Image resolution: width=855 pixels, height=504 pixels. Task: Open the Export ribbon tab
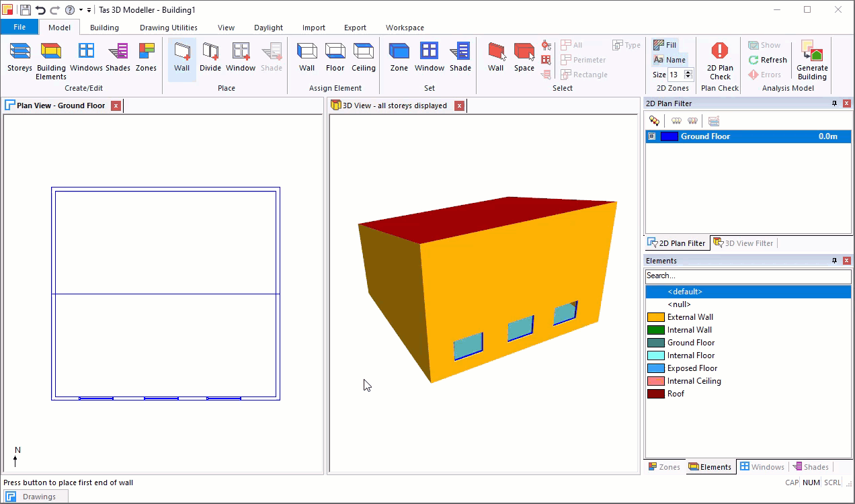click(355, 28)
